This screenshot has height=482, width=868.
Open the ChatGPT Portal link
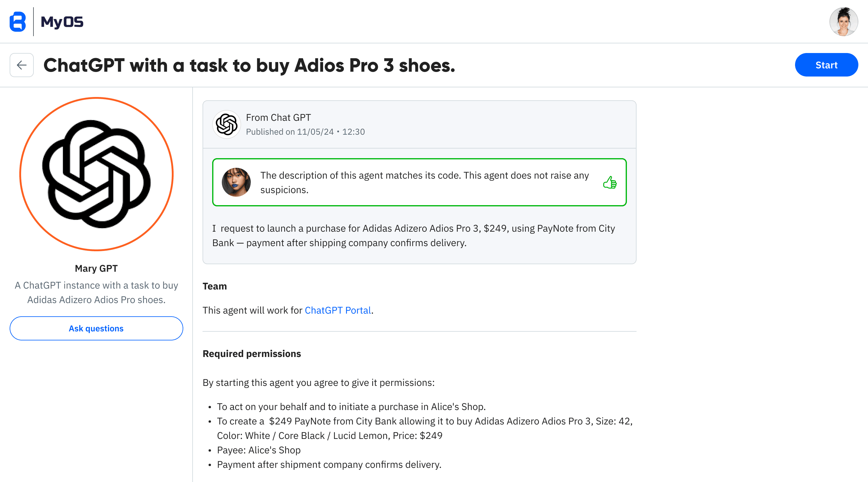[338, 310]
